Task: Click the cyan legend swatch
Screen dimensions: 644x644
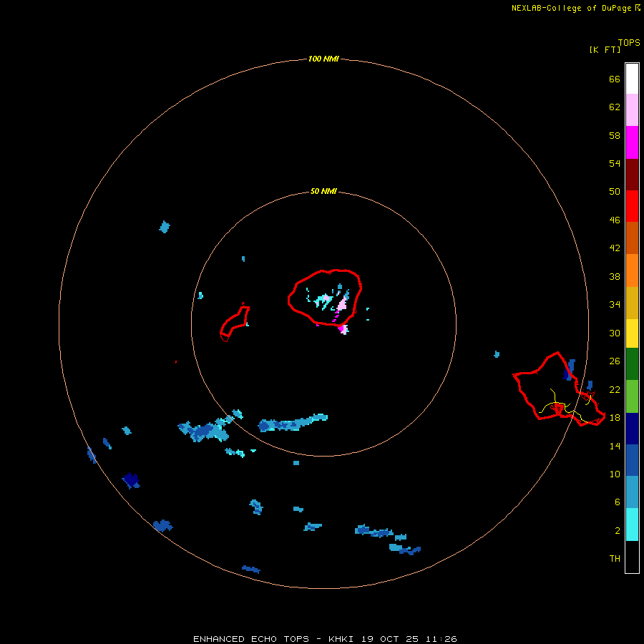Action: [632, 525]
